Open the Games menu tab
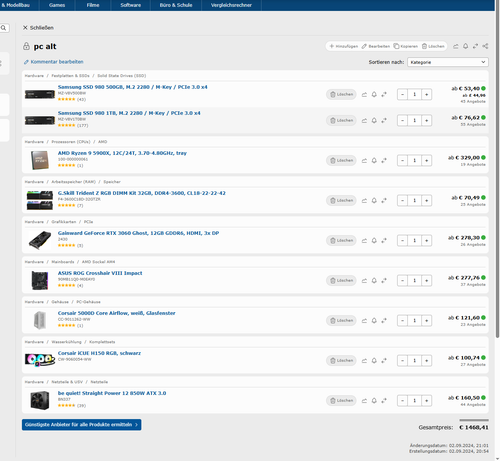Image resolution: width=500 pixels, height=461 pixels. (x=57, y=5)
